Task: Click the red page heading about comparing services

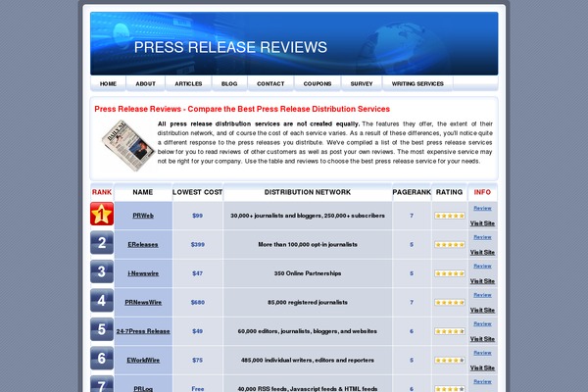Action: [242, 109]
